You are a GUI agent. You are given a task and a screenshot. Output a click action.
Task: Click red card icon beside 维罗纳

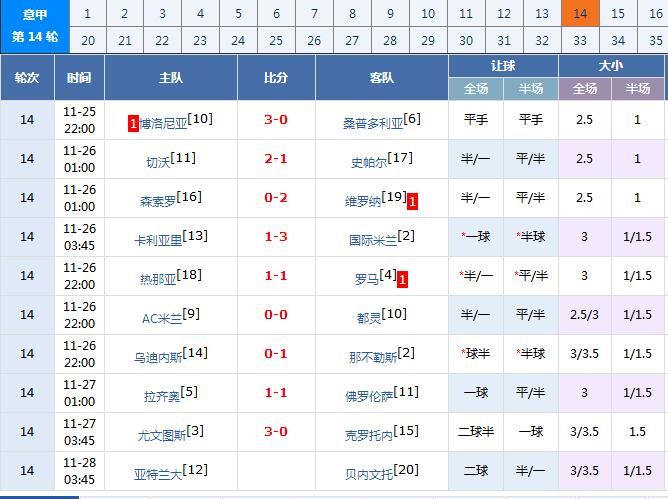tap(412, 202)
